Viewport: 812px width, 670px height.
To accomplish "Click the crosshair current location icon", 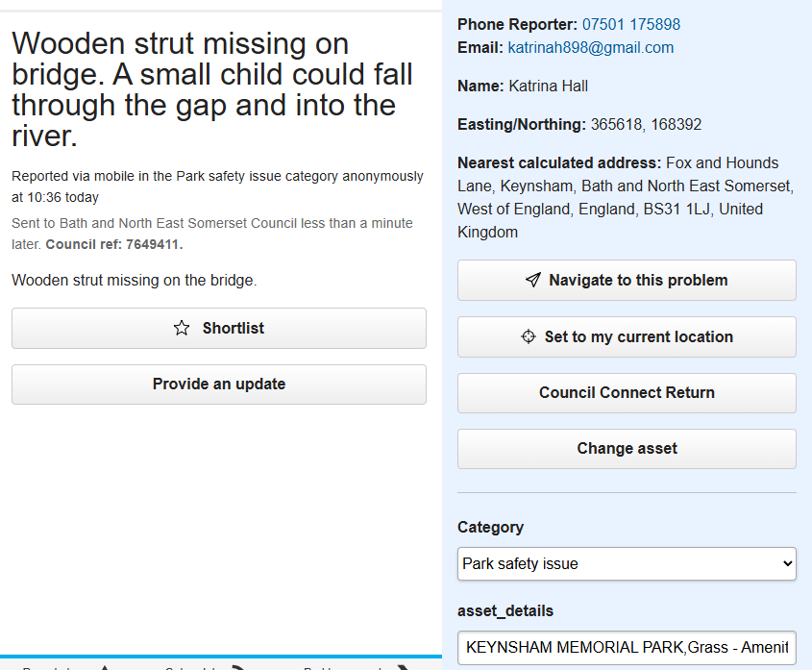I will click(529, 336).
